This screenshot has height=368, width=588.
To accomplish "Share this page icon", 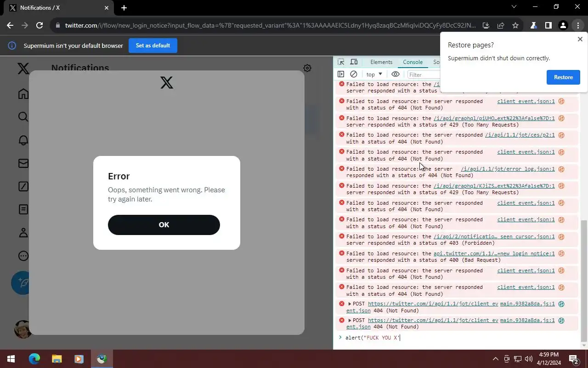I will click(x=501, y=25).
